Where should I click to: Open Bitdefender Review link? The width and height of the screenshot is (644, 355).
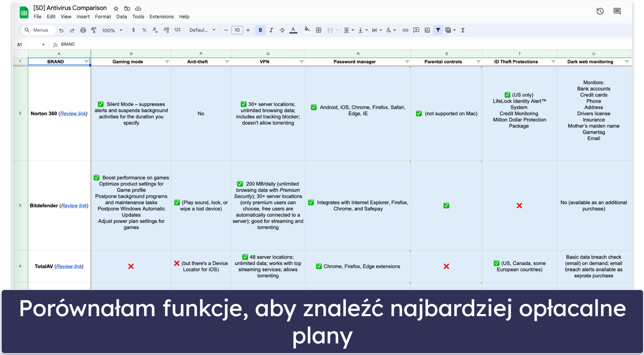coord(74,206)
